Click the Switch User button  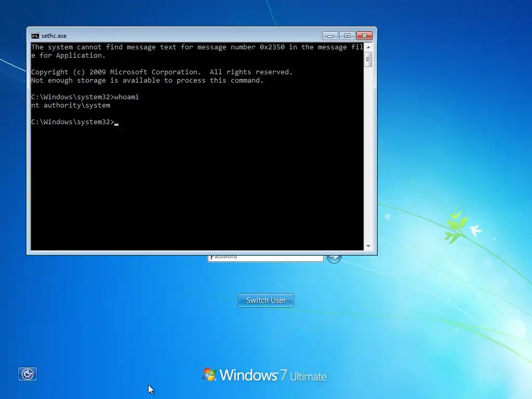pos(266,300)
